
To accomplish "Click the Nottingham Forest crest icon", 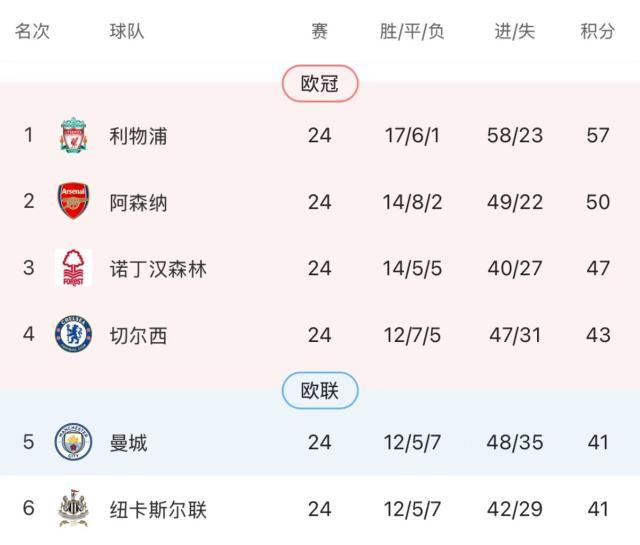I will [73, 268].
